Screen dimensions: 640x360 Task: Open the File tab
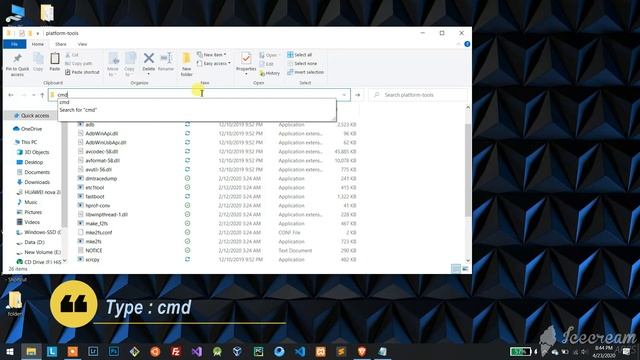click(x=15, y=44)
